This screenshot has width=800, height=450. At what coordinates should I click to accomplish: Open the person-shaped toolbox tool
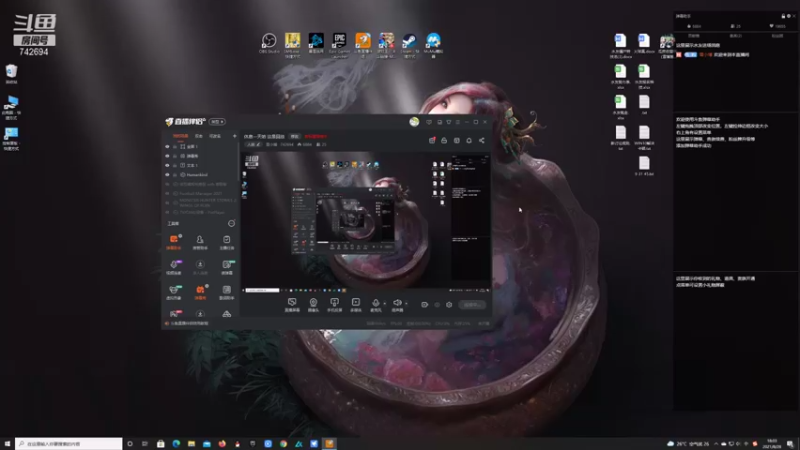pos(200,241)
